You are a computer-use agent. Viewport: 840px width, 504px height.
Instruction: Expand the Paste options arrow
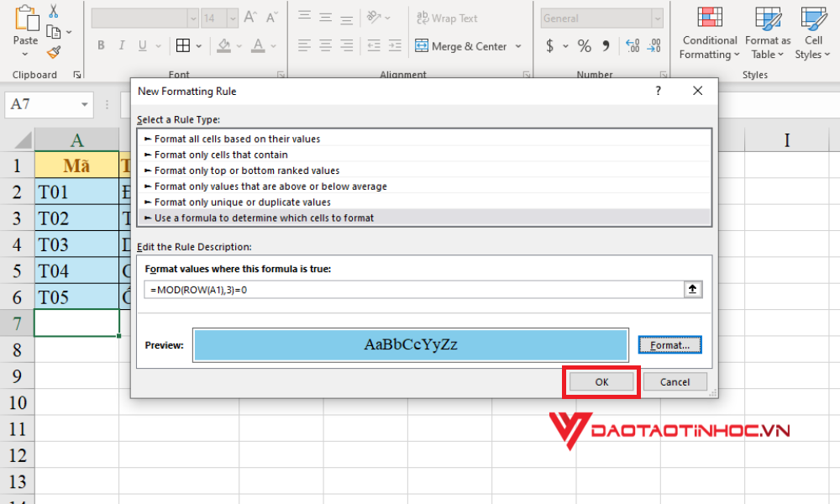click(x=25, y=55)
